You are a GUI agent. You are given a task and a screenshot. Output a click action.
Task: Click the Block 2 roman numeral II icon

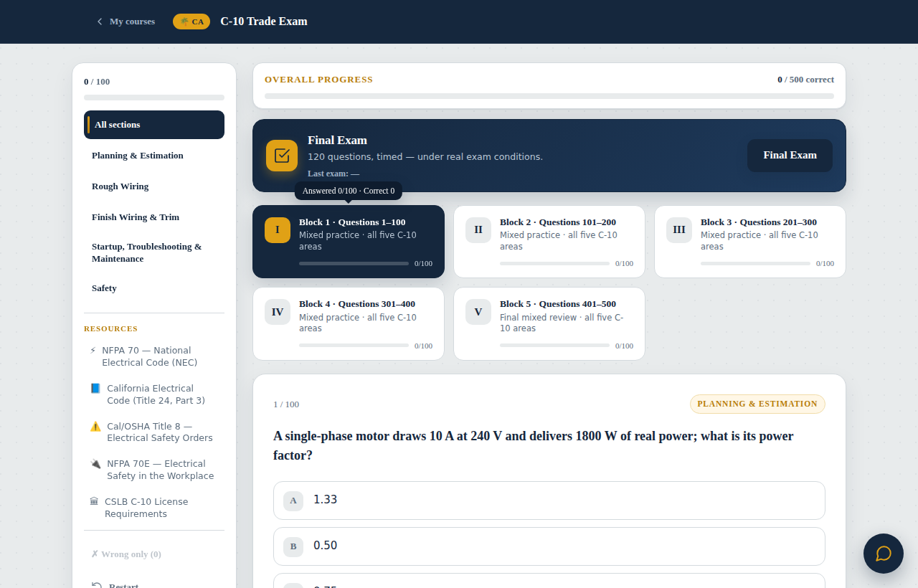[478, 230]
